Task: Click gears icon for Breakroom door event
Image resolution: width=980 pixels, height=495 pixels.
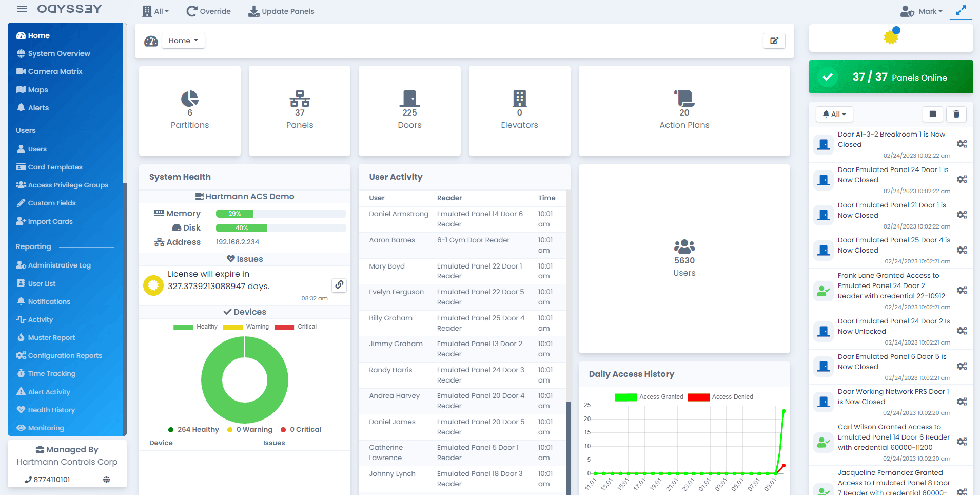Action: pos(962,144)
